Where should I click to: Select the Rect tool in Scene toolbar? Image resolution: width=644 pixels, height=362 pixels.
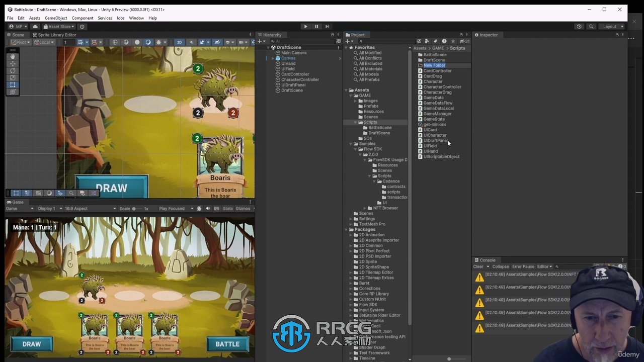13,84
